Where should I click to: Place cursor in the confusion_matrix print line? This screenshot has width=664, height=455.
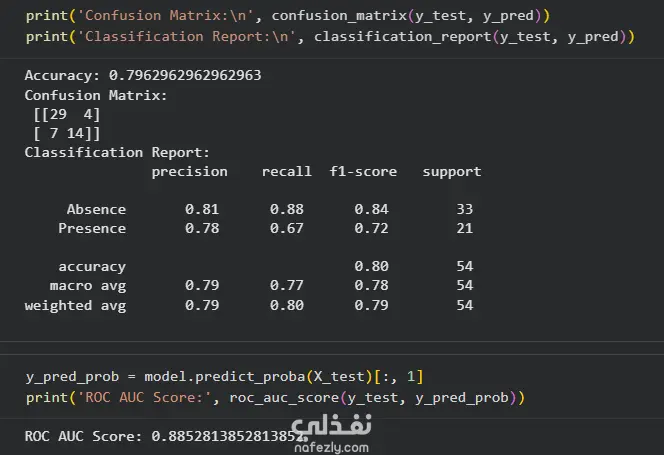coord(288,16)
